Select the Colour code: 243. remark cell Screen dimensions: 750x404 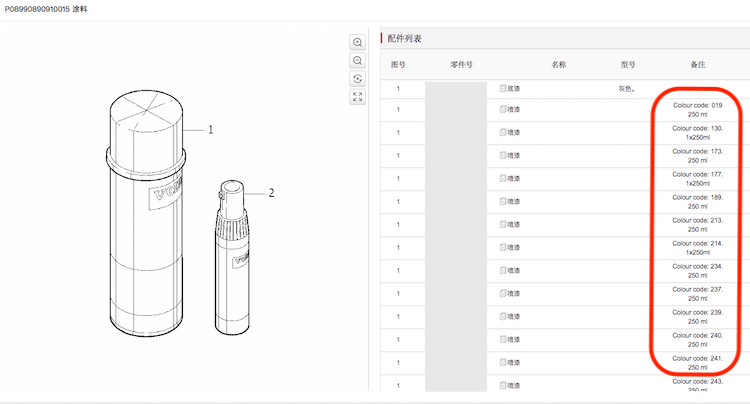(697, 385)
